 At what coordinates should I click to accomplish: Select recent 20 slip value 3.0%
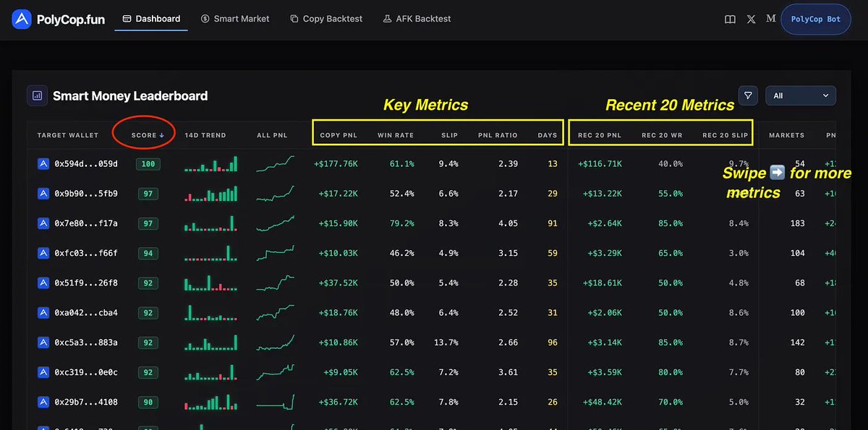tap(739, 253)
